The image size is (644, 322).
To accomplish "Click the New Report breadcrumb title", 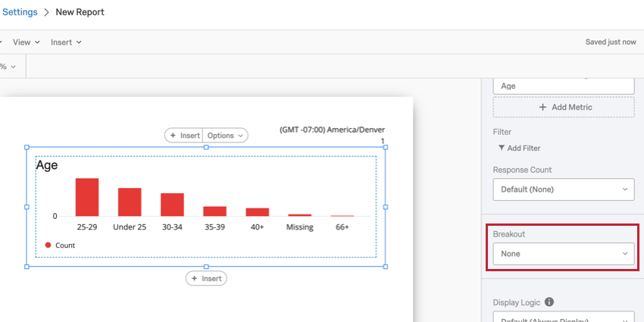I will [80, 12].
